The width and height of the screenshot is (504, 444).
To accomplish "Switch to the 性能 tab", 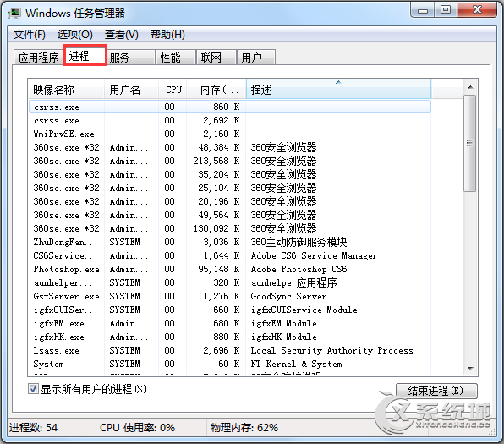I will pyautogui.click(x=176, y=58).
